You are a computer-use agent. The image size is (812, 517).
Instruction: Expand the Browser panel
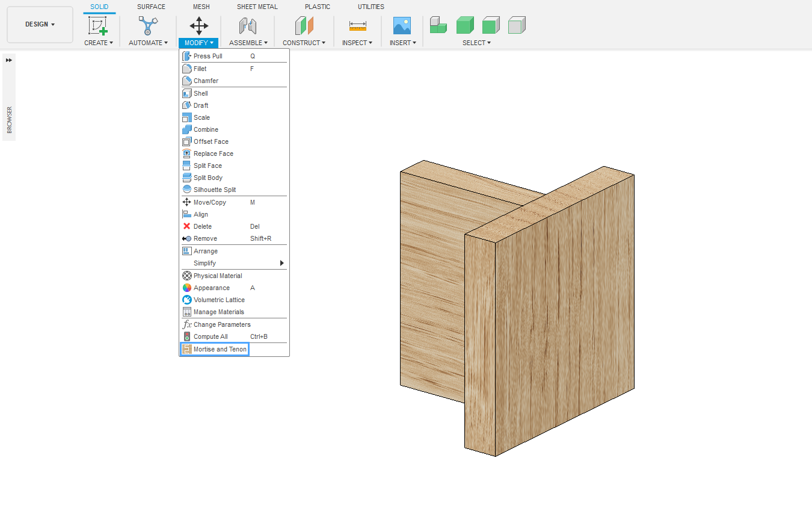coord(9,60)
